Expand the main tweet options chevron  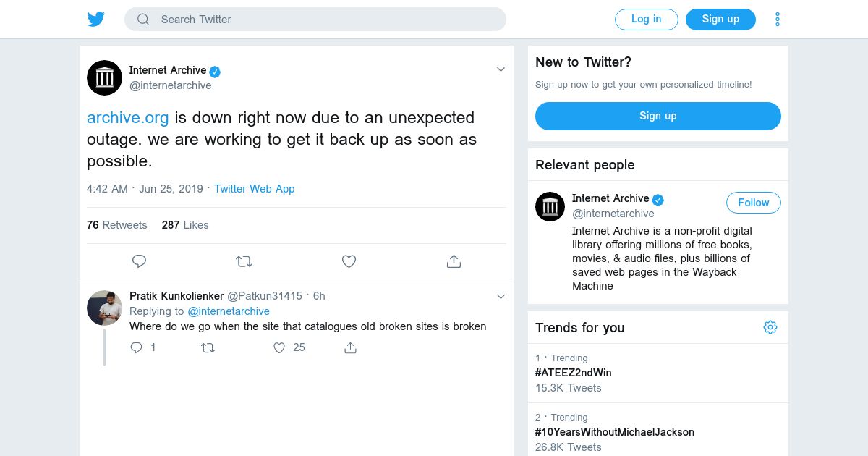pyautogui.click(x=501, y=69)
